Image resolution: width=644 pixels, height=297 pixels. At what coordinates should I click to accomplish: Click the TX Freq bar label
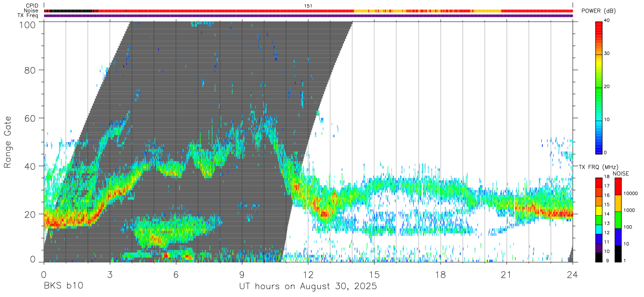tap(28, 15)
